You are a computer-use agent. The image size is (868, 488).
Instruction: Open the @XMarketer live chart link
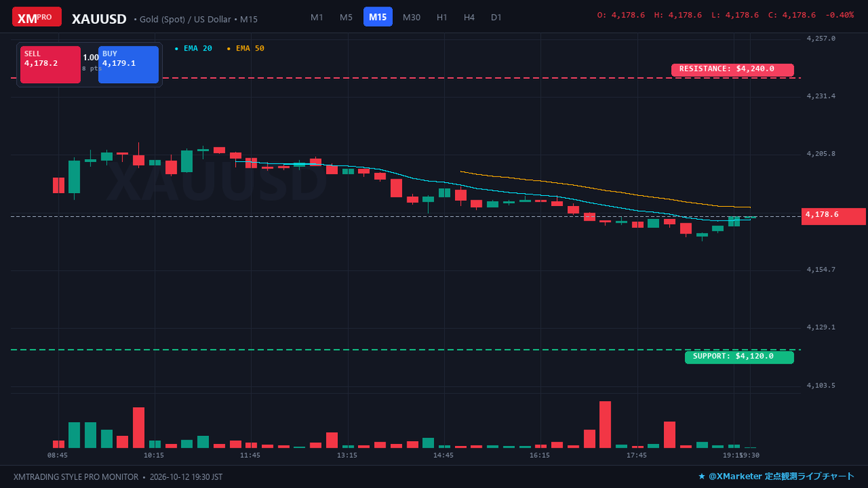pyautogui.click(x=776, y=476)
